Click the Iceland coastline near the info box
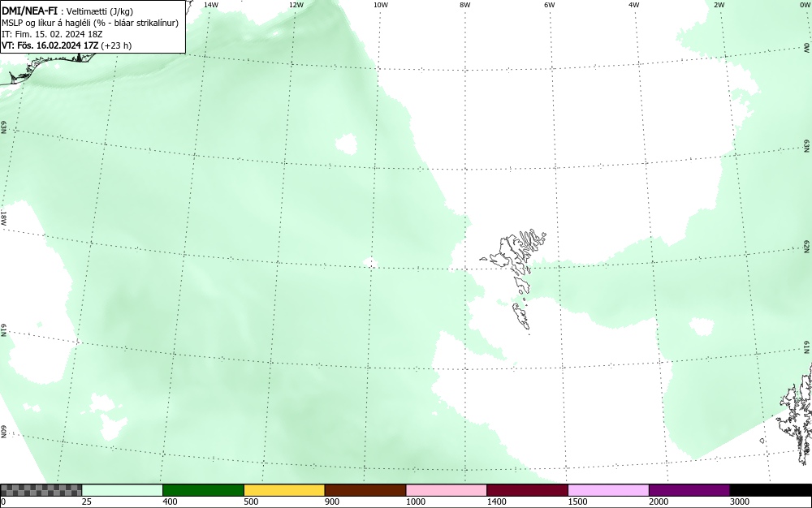Image resolution: width=812 pixels, height=508 pixels. coord(46,67)
